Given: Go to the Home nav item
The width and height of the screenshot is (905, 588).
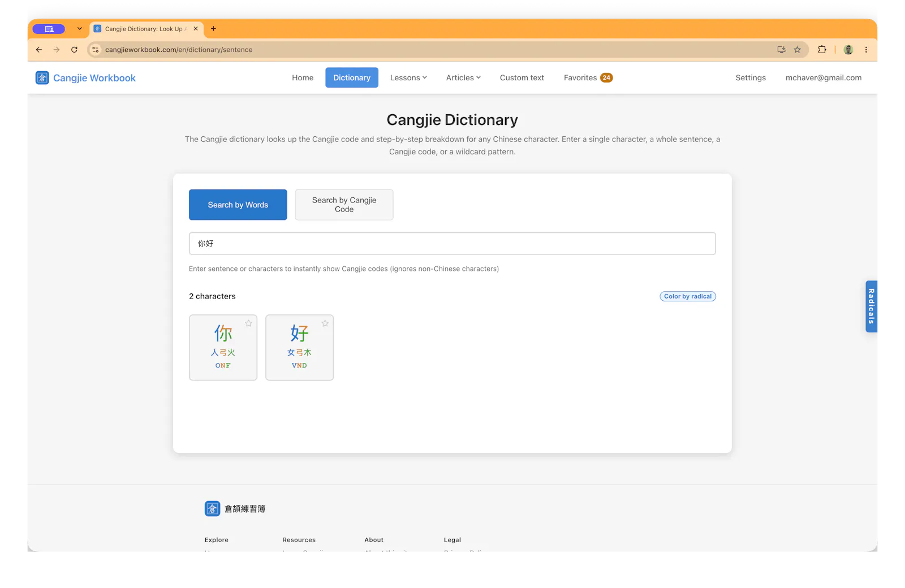Looking at the screenshot, I should pyautogui.click(x=303, y=77).
